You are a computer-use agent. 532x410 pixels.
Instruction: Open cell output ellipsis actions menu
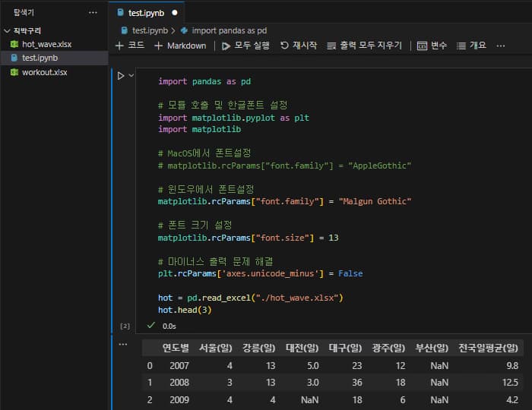point(123,344)
